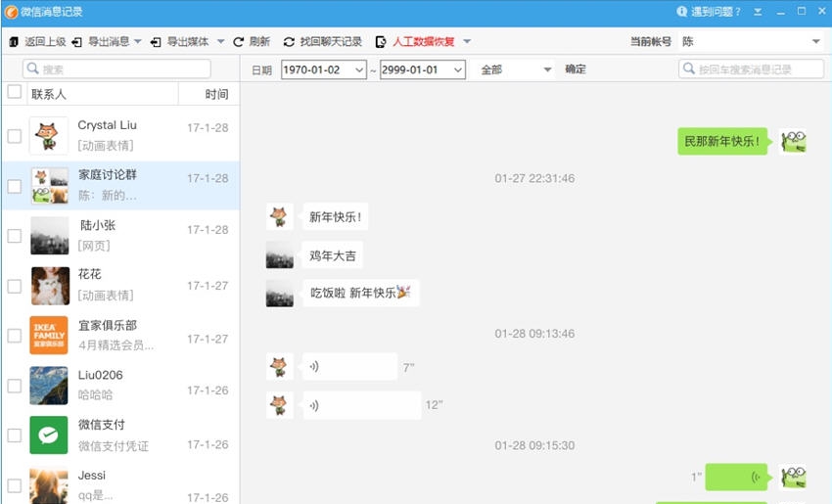This screenshot has width=832, height=504.
Task: Play the 7-second voice message
Action: (349, 367)
